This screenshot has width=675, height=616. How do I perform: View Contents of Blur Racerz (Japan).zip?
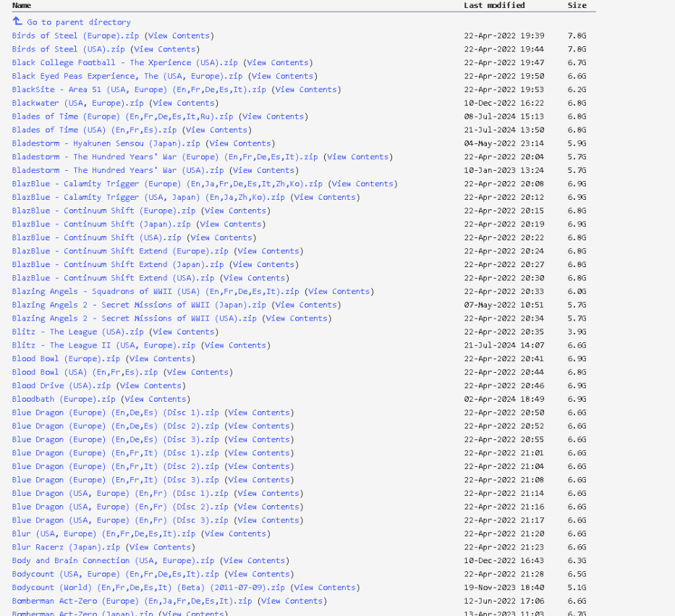pyautogui.click(x=160, y=547)
